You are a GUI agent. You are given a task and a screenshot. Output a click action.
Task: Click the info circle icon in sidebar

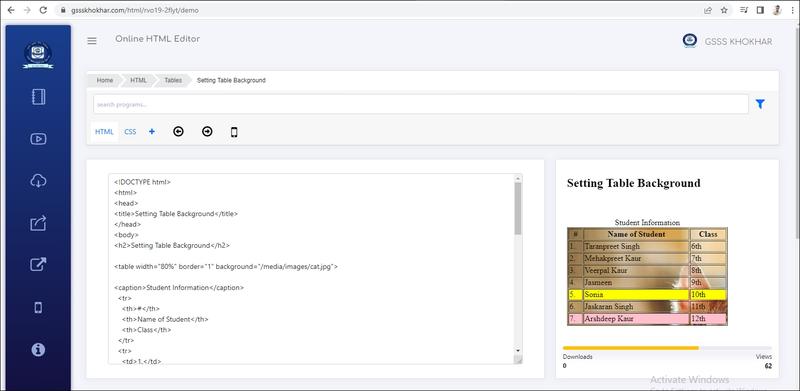38,349
